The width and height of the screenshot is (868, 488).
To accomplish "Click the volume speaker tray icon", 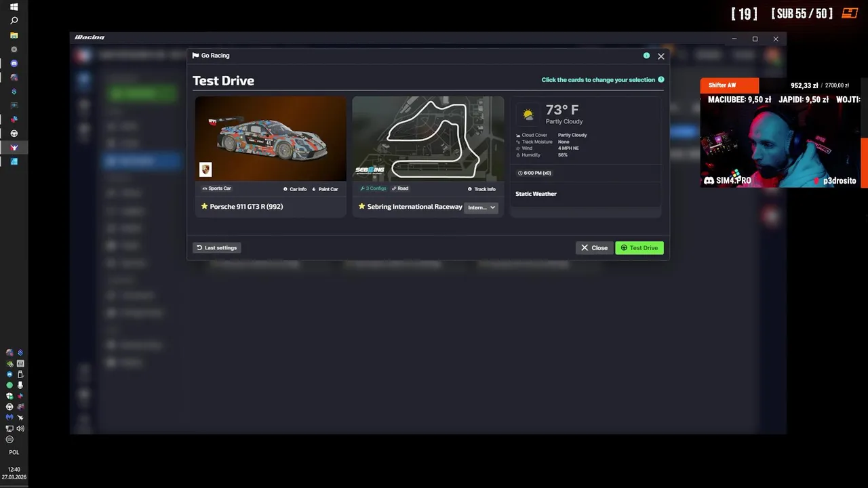I will (20, 428).
